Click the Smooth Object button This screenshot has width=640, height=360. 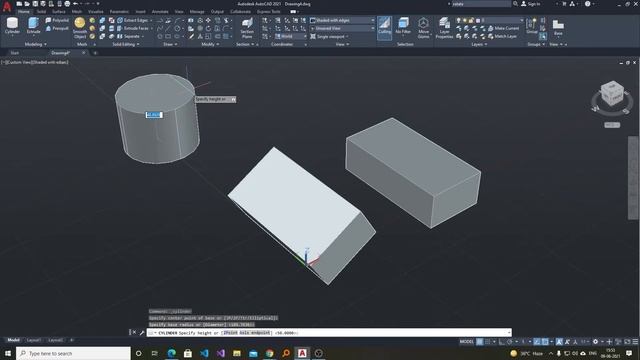click(x=80, y=28)
